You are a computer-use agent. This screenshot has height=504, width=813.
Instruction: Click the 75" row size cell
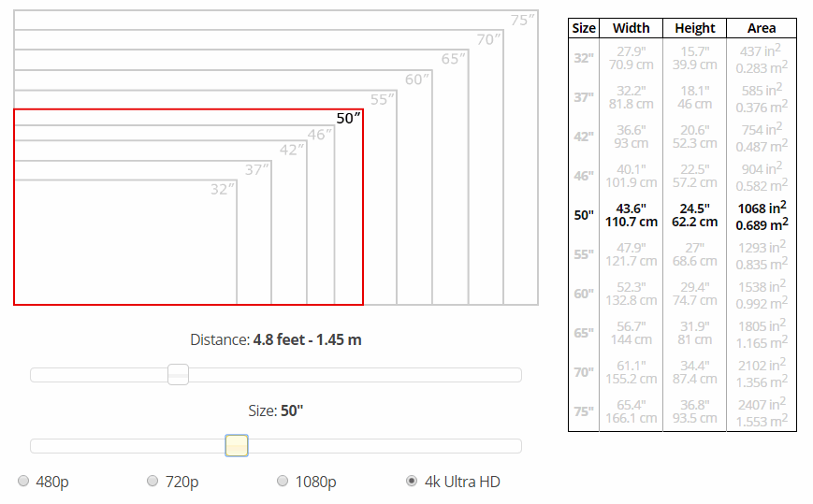click(x=584, y=411)
